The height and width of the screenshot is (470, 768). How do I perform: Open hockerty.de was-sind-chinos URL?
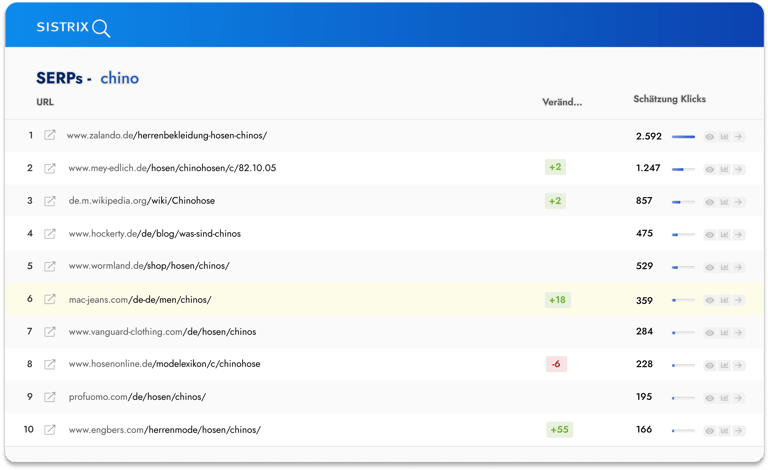[x=155, y=234]
